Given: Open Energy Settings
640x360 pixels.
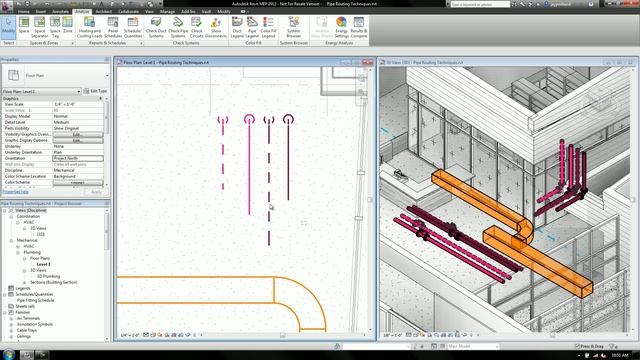Looking at the screenshot, I should 341,27.
